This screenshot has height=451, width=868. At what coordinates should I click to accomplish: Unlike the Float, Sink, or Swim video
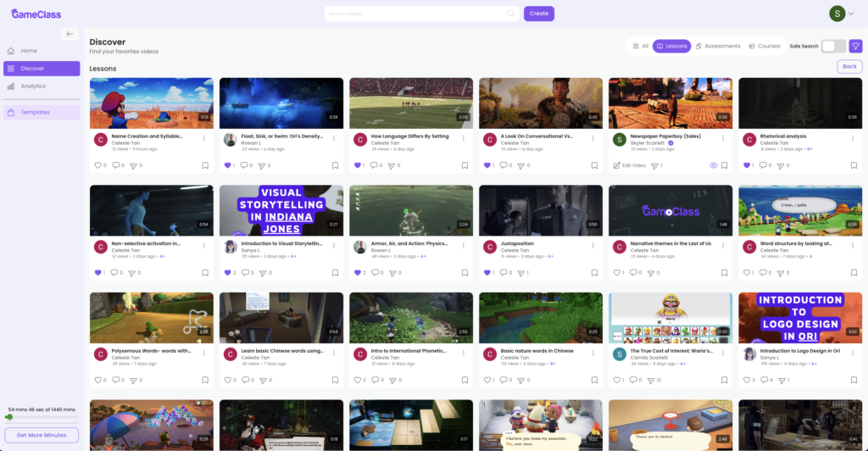pyautogui.click(x=227, y=165)
